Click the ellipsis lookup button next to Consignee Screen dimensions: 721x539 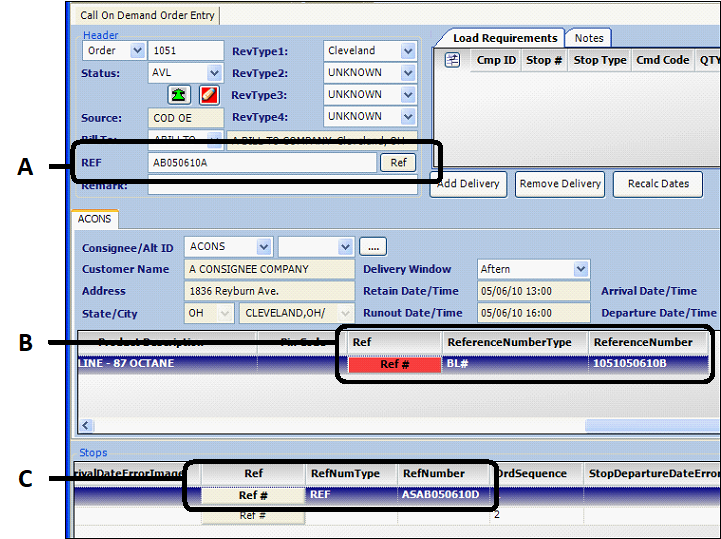pos(373,247)
